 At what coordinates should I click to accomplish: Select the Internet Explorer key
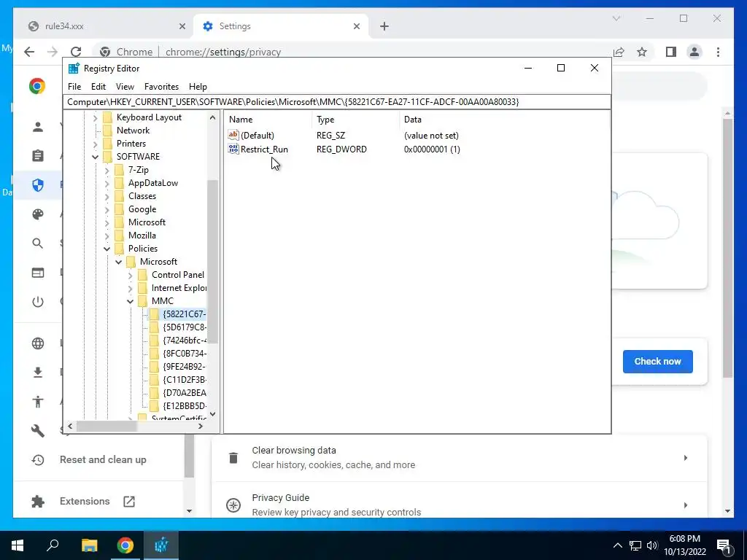[179, 287]
